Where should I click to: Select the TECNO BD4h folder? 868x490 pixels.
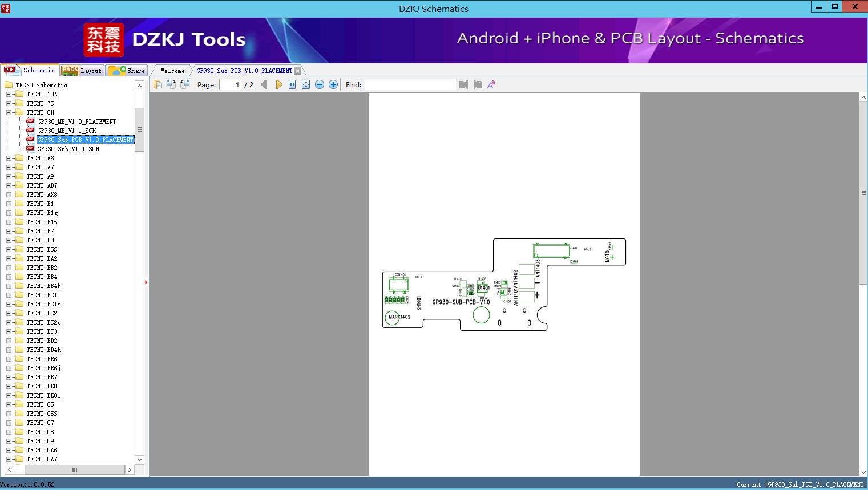point(43,350)
